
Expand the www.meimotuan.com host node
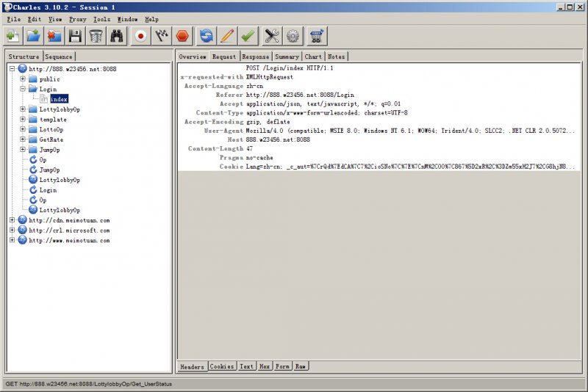12,240
